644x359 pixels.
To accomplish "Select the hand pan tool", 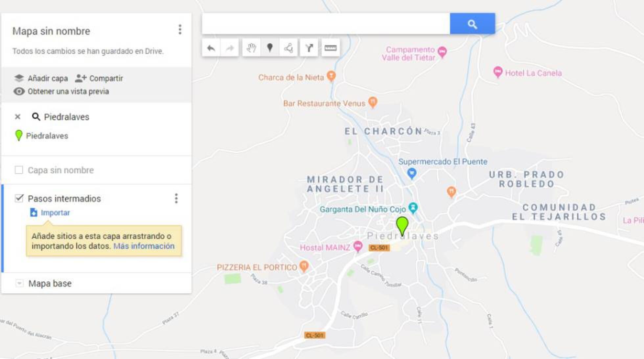I will (x=251, y=48).
